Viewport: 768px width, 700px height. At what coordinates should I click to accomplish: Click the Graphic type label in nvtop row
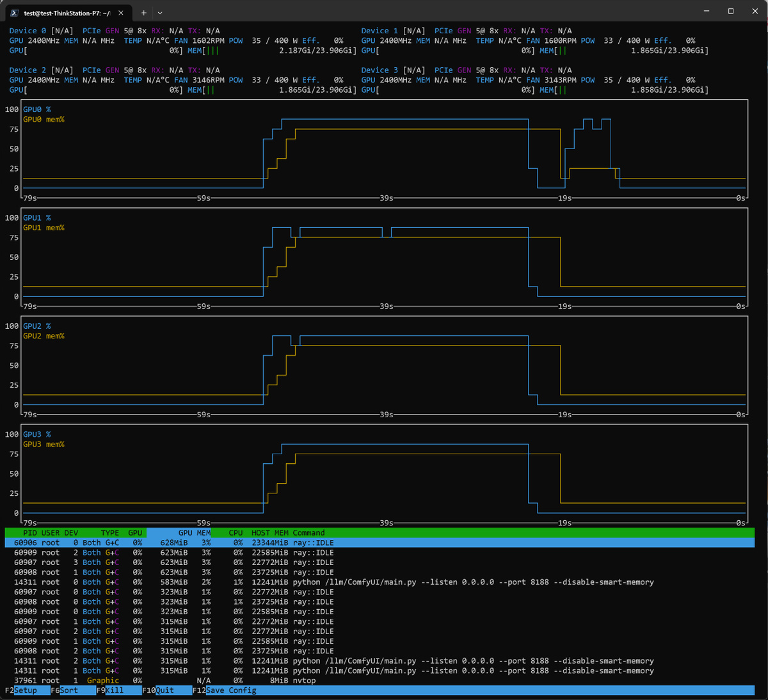pos(103,681)
